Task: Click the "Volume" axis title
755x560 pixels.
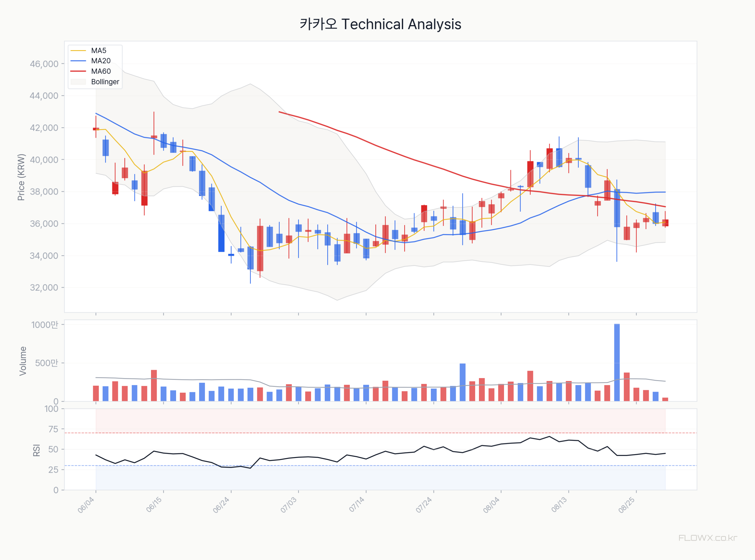Action: pyautogui.click(x=23, y=361)
